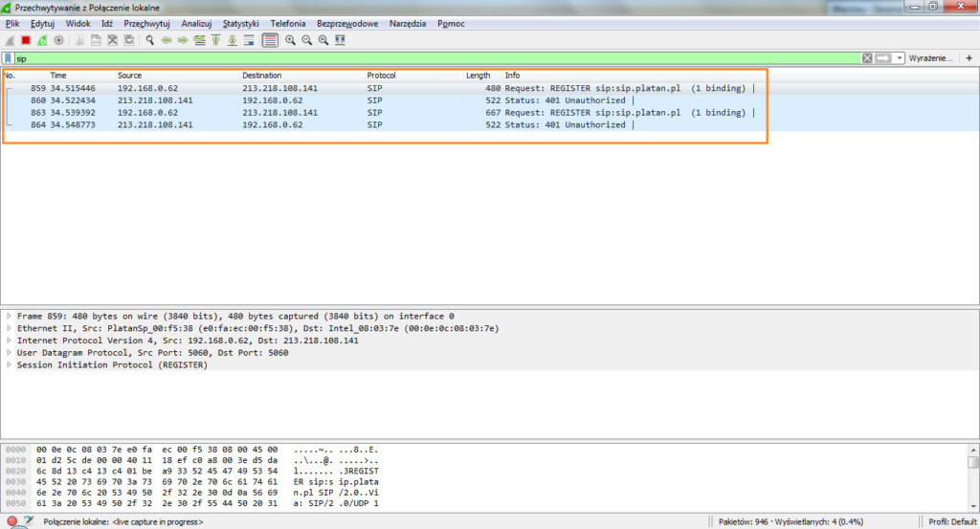Open the Narzędzia menu
The width and height of the screenshot is (980, 529).
[x=408, y=24]
